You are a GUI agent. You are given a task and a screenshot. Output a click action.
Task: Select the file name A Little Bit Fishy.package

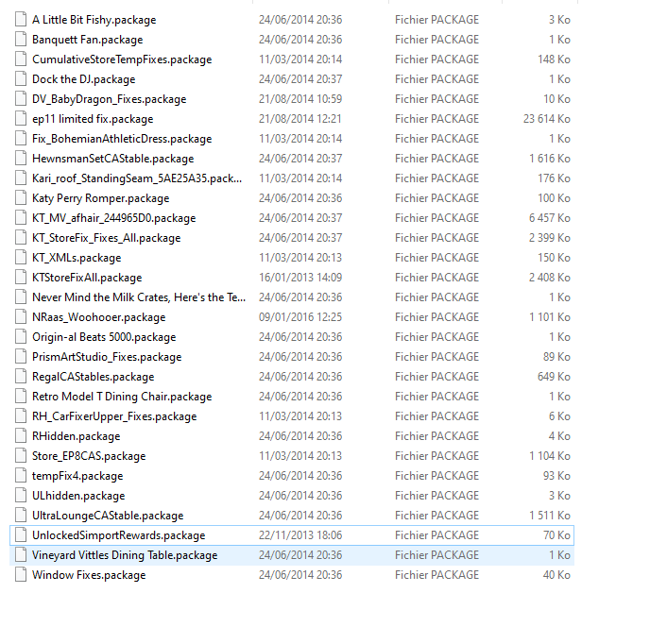[94, 20]
